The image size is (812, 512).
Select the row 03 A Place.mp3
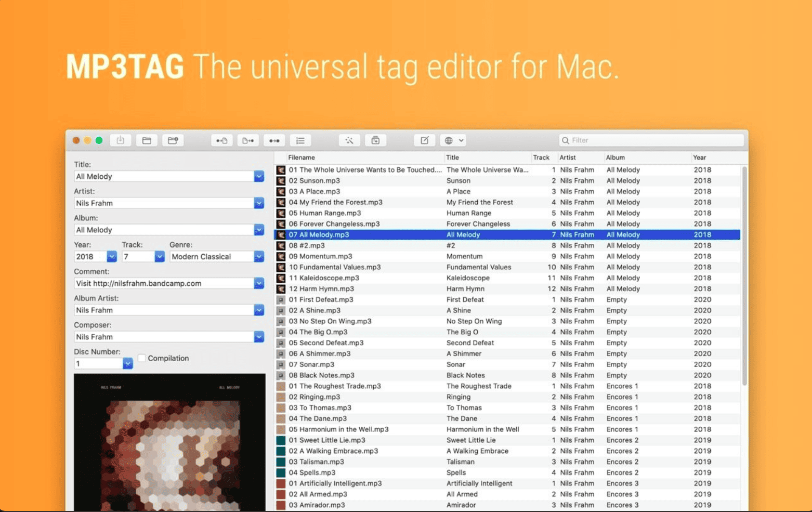[507, 192]
